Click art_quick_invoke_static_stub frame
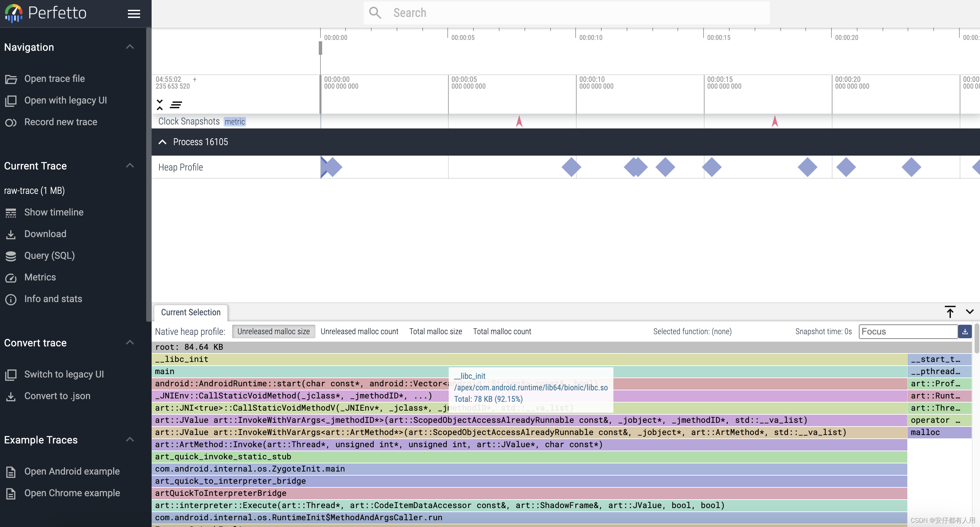The width and height of the screenshot is (980, 527). coord(529,456)
